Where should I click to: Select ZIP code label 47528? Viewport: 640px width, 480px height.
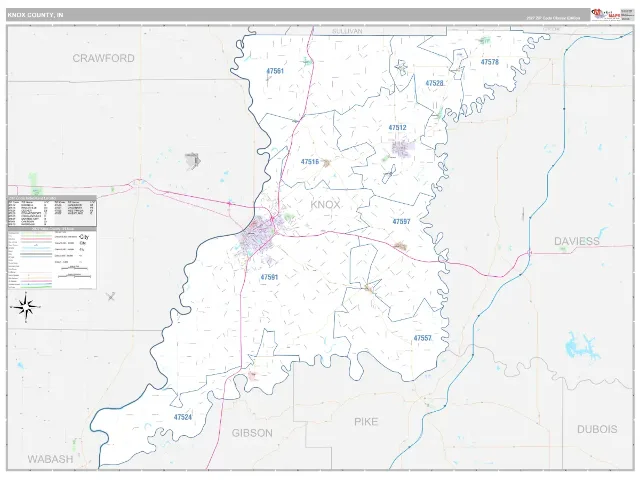pyautogui.click(x=434, y=83)
